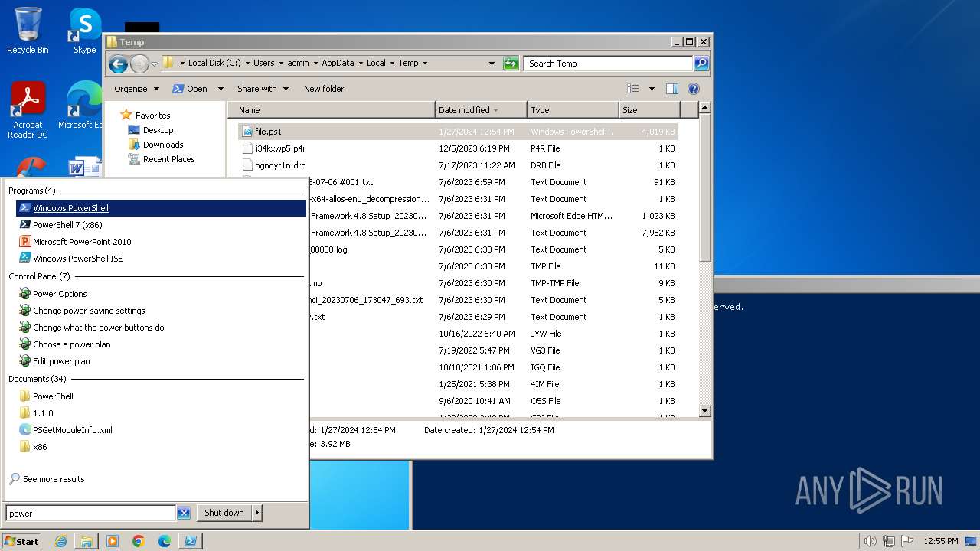Viewport: 980px width, 551px height.
Task: Click the Shut down button
Action: (x=224, y=514)
